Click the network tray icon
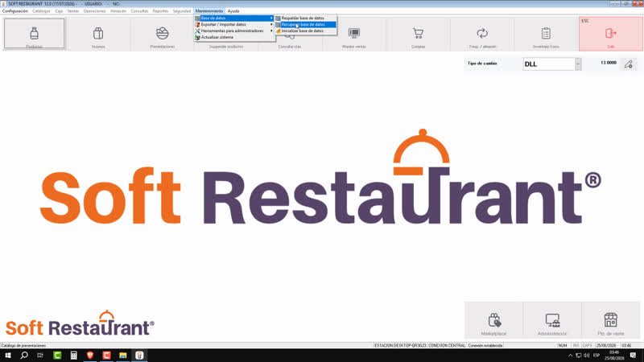The image size is (644, 362). point(578,356)
